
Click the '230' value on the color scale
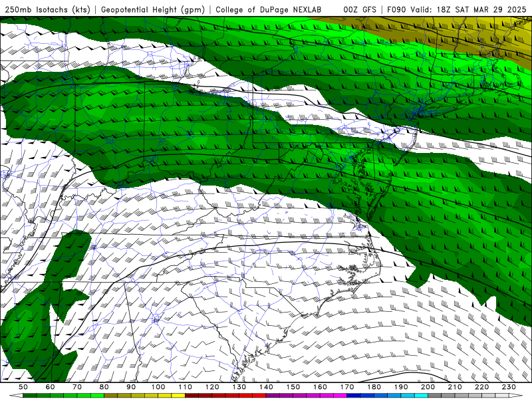509,387
